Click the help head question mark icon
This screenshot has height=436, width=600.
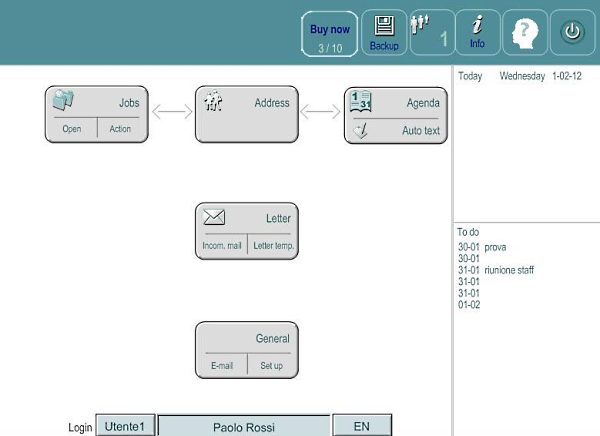525,32
